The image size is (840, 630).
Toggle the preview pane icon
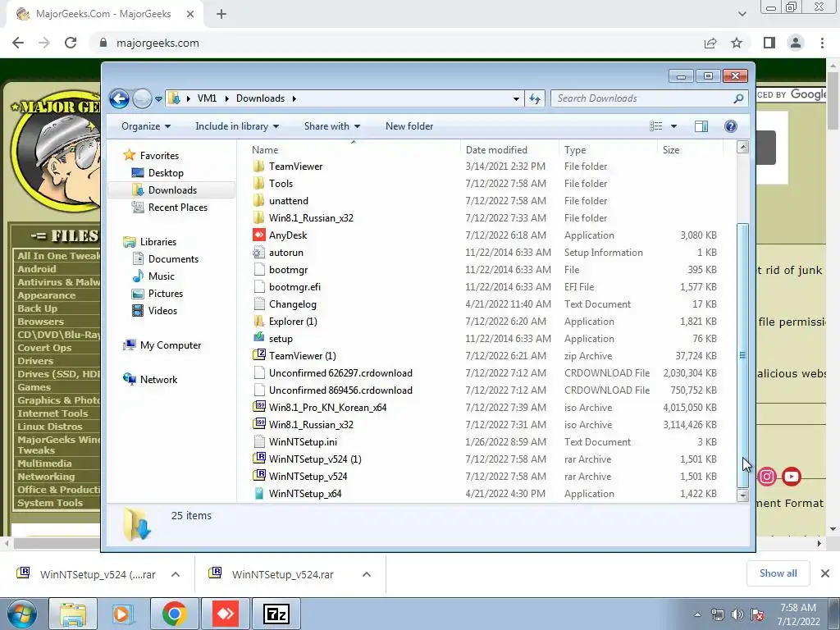(701, 126)
